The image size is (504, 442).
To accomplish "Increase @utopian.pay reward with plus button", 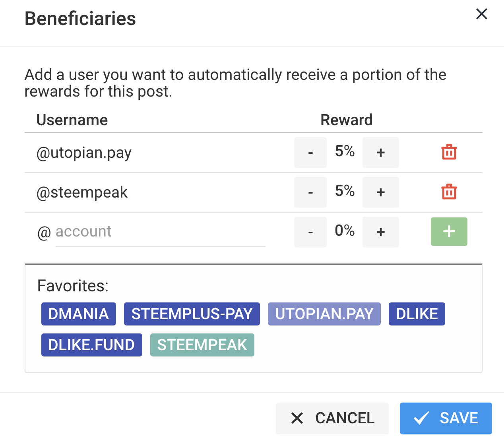I will click(x=380, y=153).
